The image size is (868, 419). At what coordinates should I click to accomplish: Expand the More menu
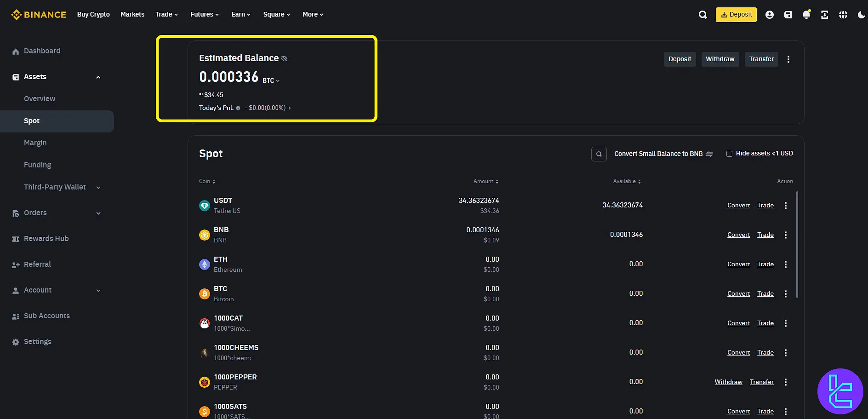pyautogui.click(x=313, y=15)
